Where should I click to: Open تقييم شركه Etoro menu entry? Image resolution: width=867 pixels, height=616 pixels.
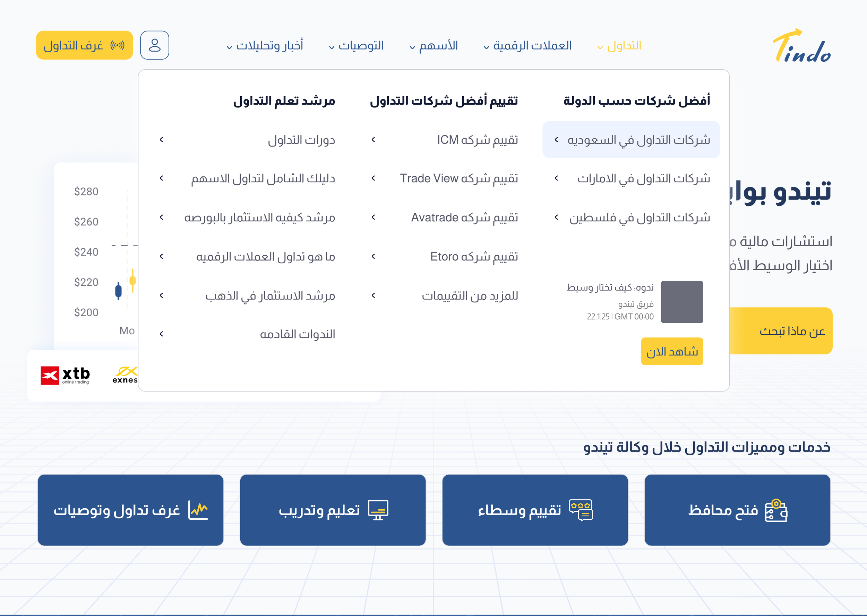tap(473, 256)
